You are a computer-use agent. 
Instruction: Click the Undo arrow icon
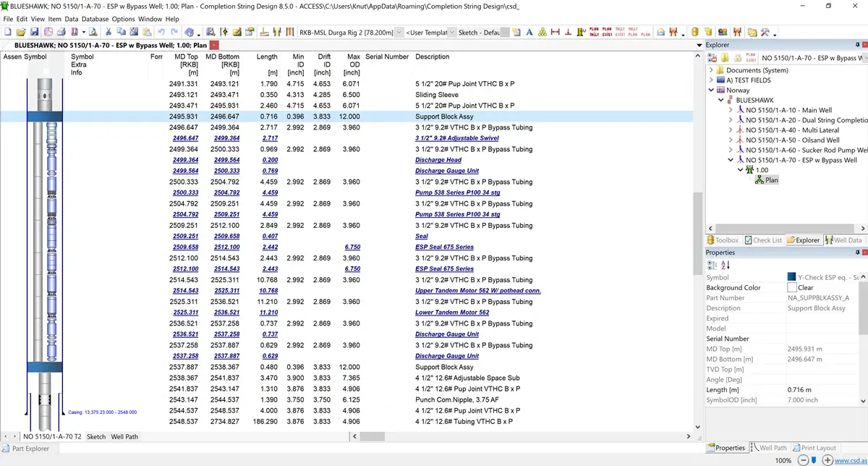pyautogui.click(x=161, y=33)
